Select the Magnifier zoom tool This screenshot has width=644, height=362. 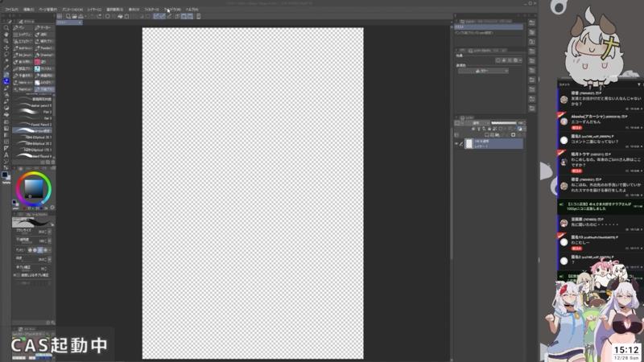pos(6,27)
